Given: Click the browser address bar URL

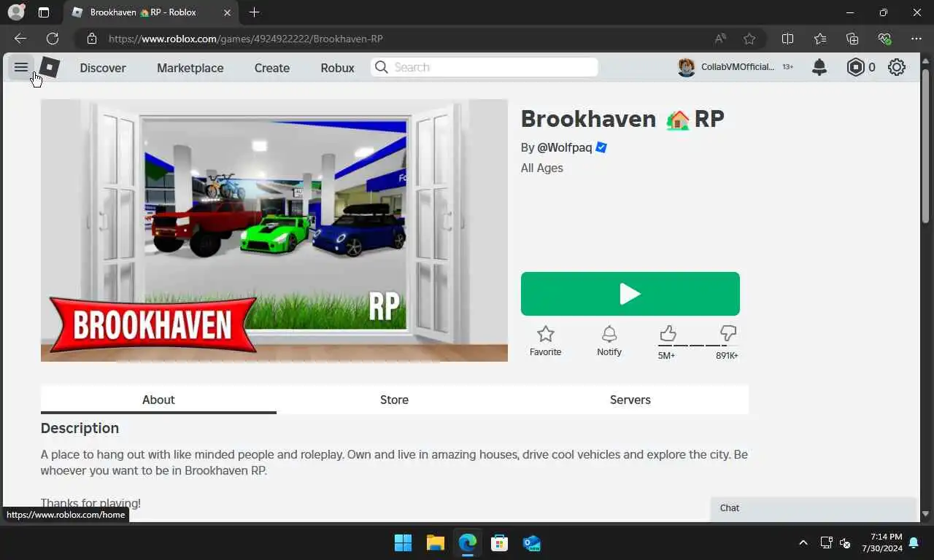Looking at the screenshot, I should coord(246,39).
